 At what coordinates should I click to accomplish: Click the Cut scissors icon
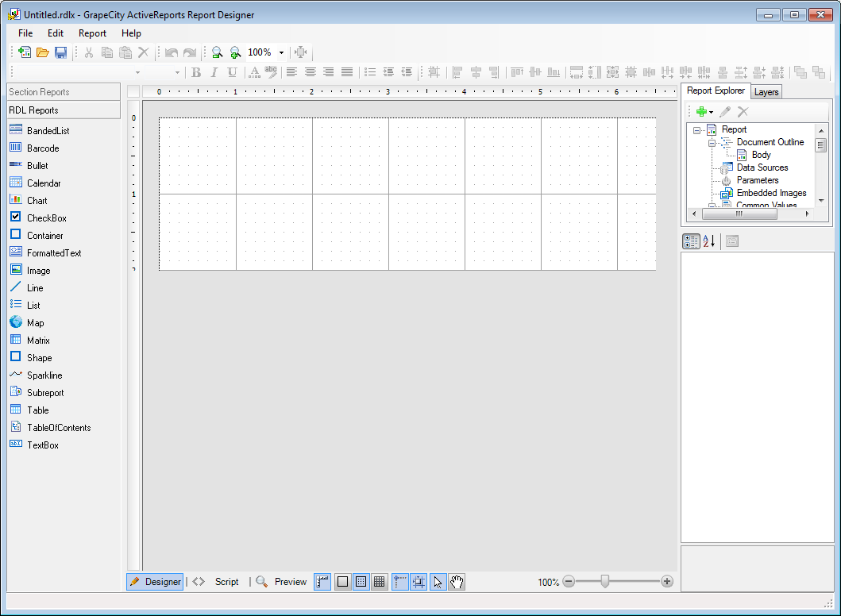(89, 52)
